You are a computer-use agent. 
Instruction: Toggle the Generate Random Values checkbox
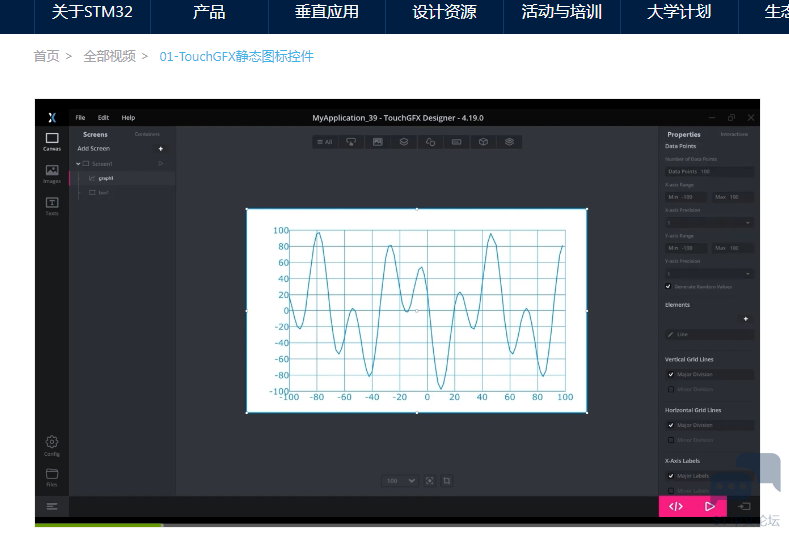coord(668,286)
